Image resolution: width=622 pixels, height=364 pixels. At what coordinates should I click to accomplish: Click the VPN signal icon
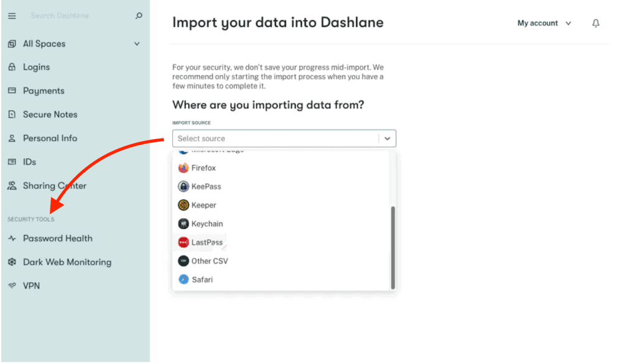(x=12, y=286)
